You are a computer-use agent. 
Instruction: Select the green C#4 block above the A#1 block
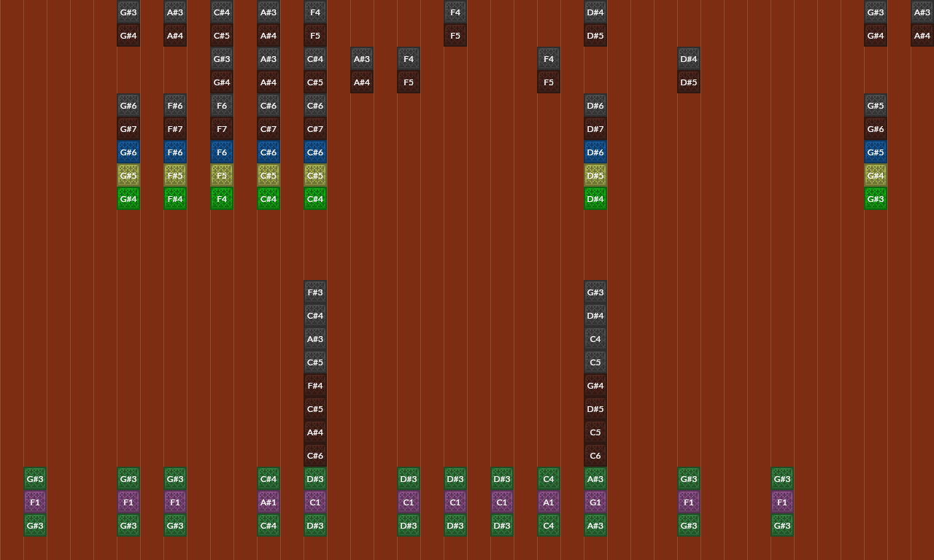pyautogui.click(x=269, y=478)
